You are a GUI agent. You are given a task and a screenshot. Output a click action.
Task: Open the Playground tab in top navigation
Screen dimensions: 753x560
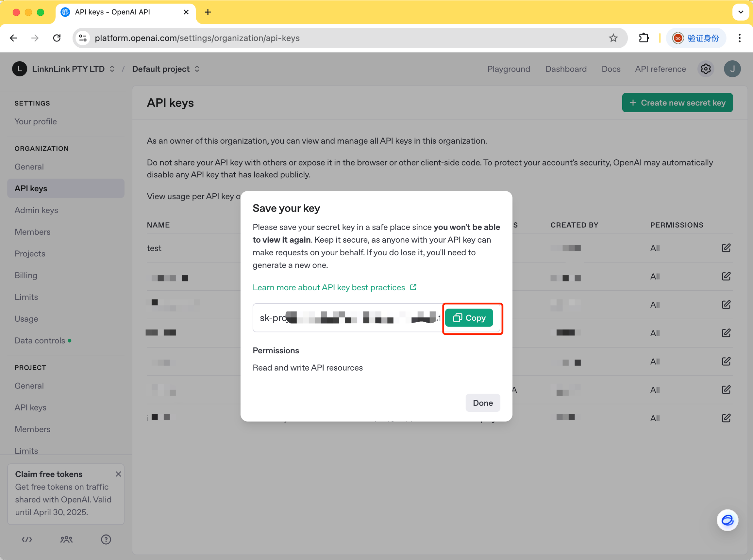tap(509, 69)
